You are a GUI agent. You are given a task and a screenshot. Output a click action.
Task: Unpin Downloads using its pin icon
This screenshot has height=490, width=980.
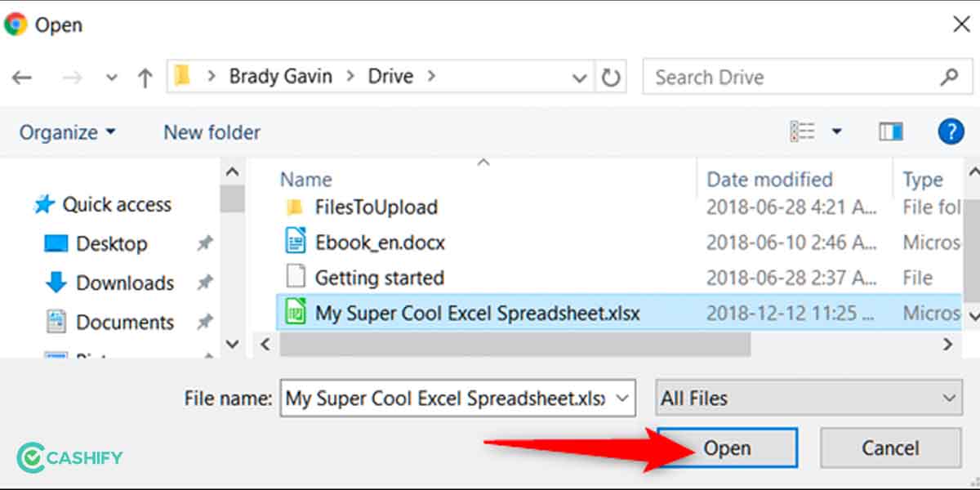click(x=205, y=283)
